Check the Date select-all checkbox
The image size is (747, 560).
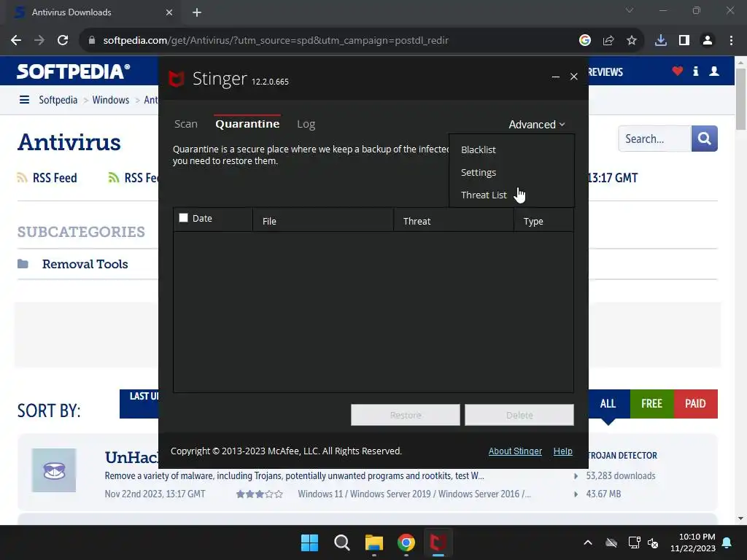[183, 217]
